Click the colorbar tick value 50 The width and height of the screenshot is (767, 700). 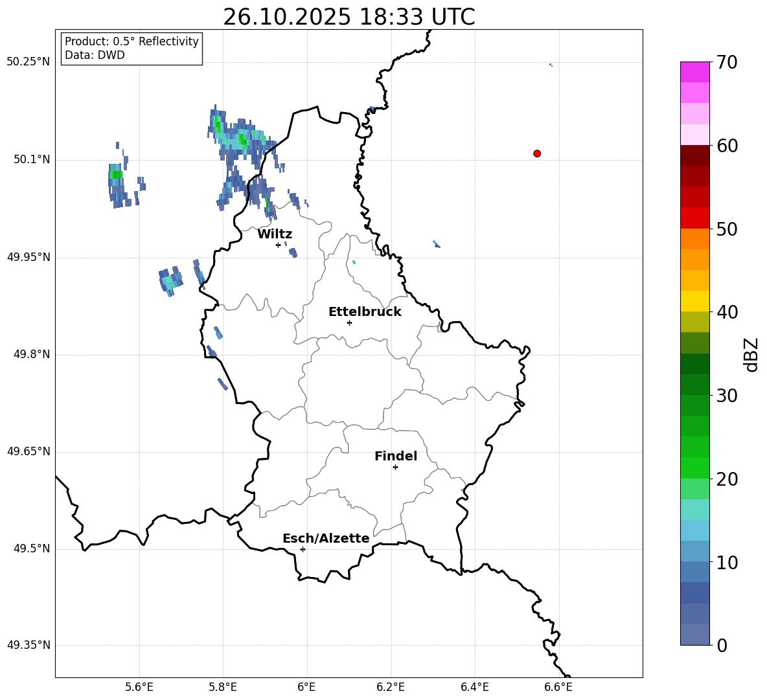(727, 229)
